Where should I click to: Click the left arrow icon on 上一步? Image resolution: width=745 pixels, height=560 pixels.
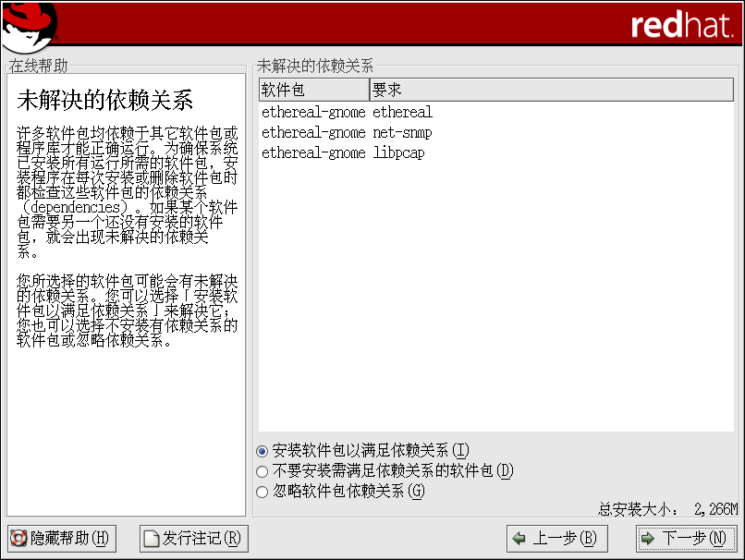[x=519, y=538]
